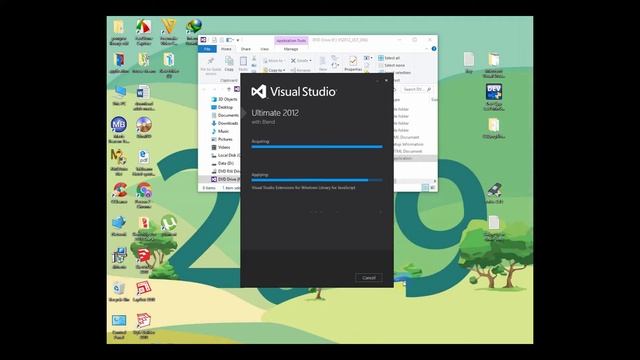
Task: Click the Word document desktop icon
Action: click(143, 98)
